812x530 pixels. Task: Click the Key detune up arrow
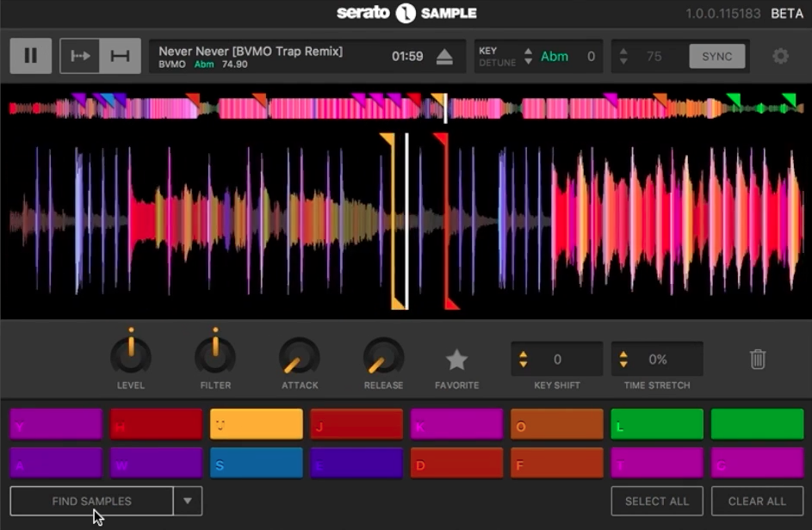point(526,52)
